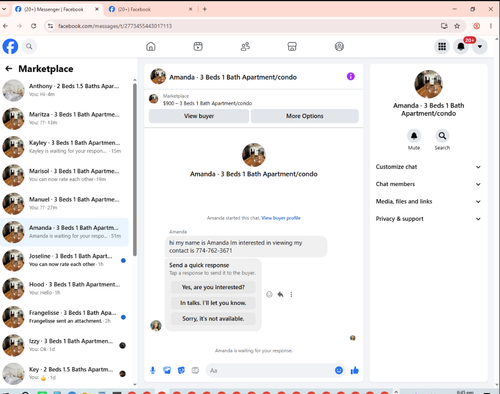The width and height of the screenshot is (500, 394).
Task: Click the sender avatar beside quick responses
Action: [x=156, y=326]
